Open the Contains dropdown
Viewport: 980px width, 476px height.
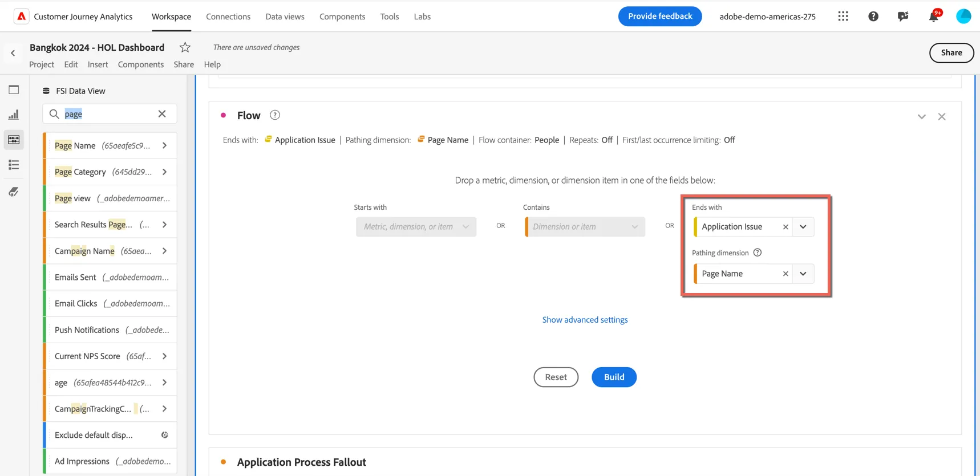point(585,227)
